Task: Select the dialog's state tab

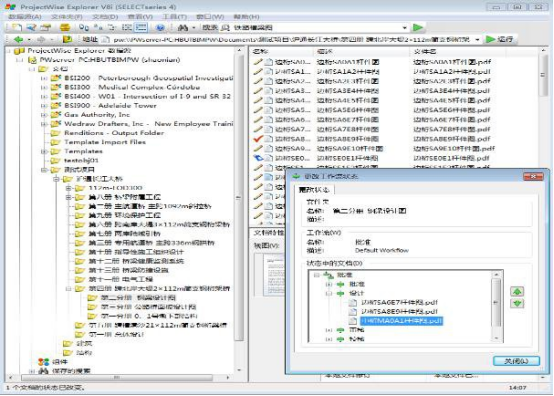Action: click(x=314, y=190)
